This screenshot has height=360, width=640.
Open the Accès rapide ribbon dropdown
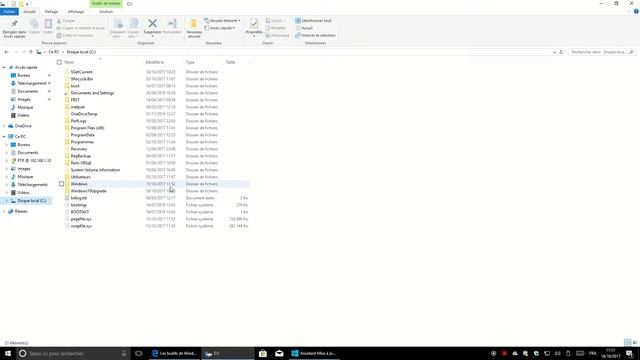pyautogui.click(x=220, y=28)
